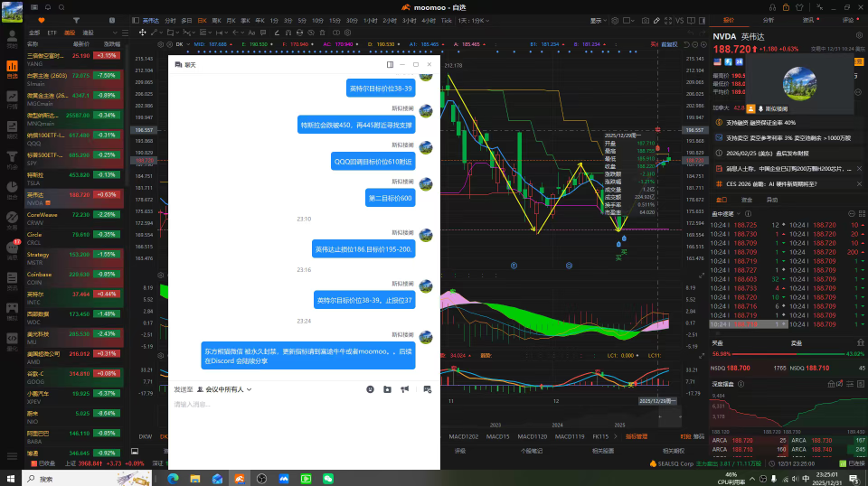This screenshot has width=868, height=486.
Task: Open the 1天:1分K interval dropdown
Action: [474, 21]
